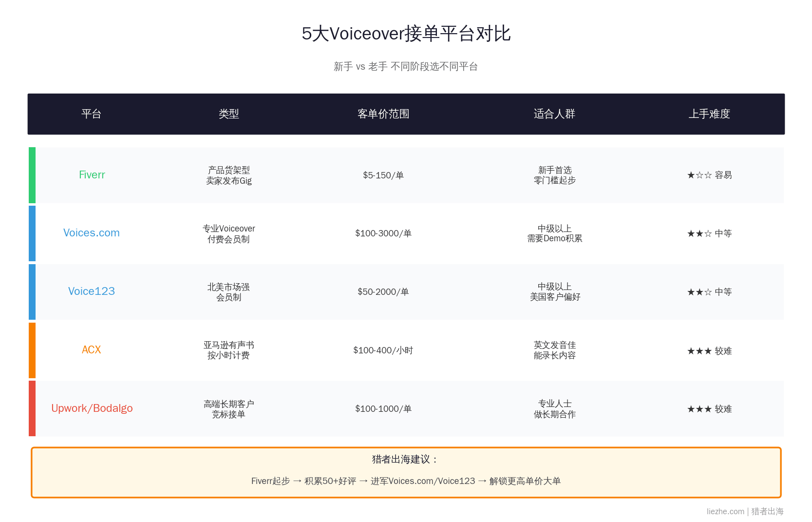Click the $100-400/小时 price cell
This screenshot has width=812, height=522.
tap(383, 350)
